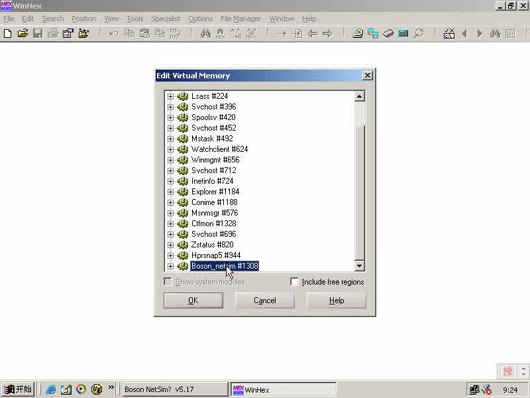Expand the Svchost #396 process node

(171, 107)
